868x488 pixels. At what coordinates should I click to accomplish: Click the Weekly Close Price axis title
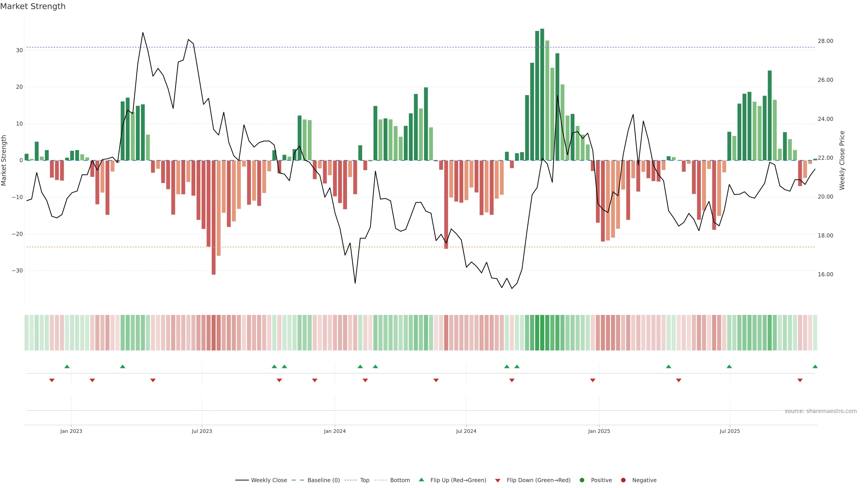(x=842, y=160)
